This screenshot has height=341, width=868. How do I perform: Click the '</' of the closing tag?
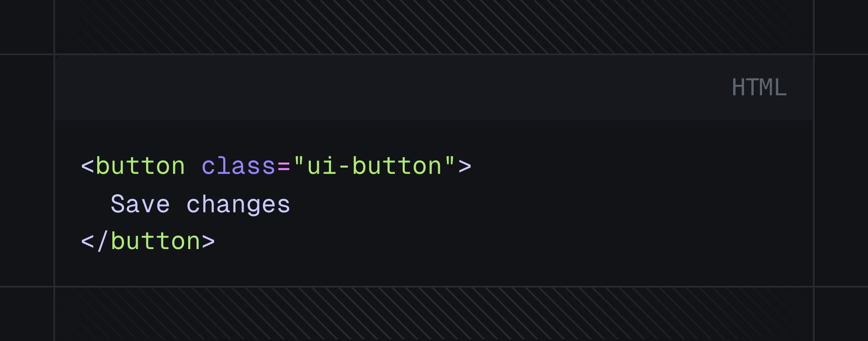coord(95,242)
